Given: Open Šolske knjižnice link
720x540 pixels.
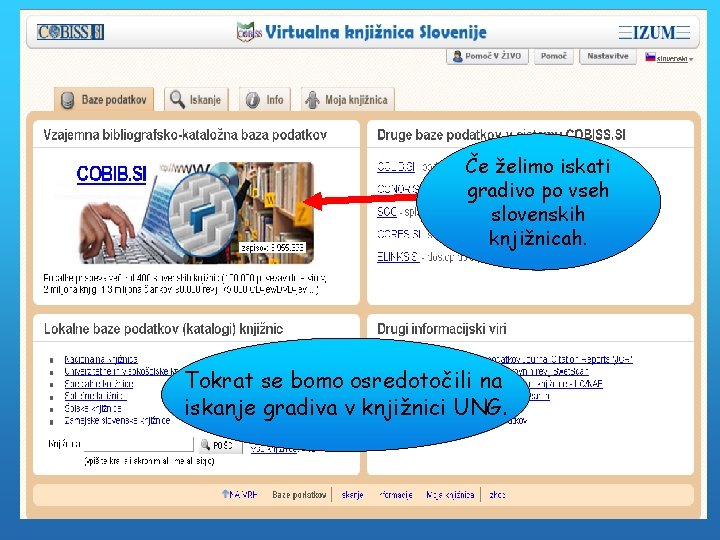Looking at the screenshot, I should click(93, 408).
